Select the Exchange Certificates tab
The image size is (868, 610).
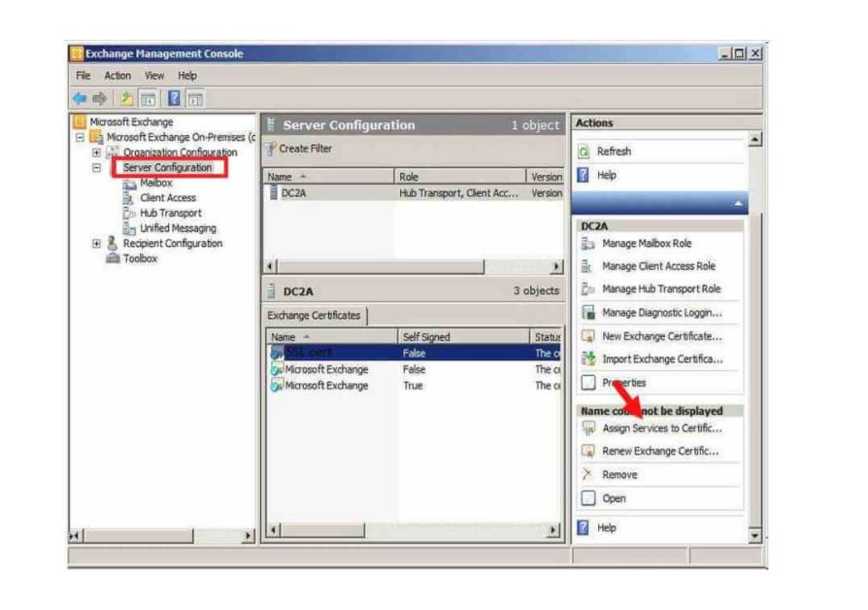pyautogui.click(x=314, y=316)
